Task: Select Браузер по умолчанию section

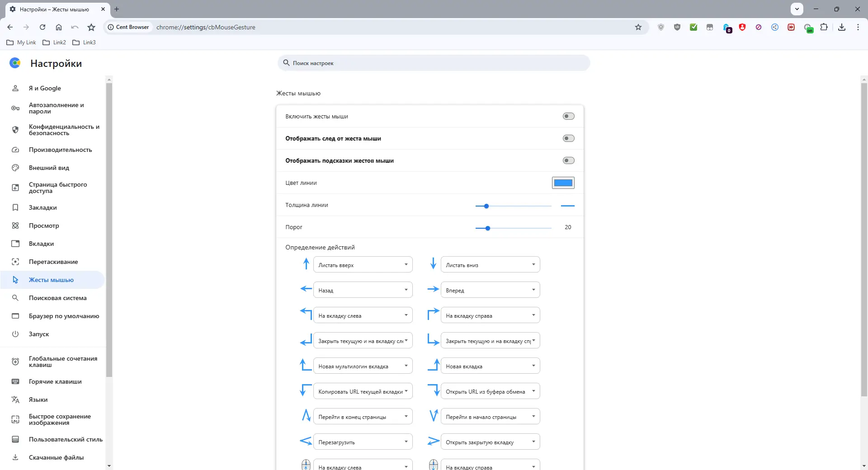Action: 52,316
